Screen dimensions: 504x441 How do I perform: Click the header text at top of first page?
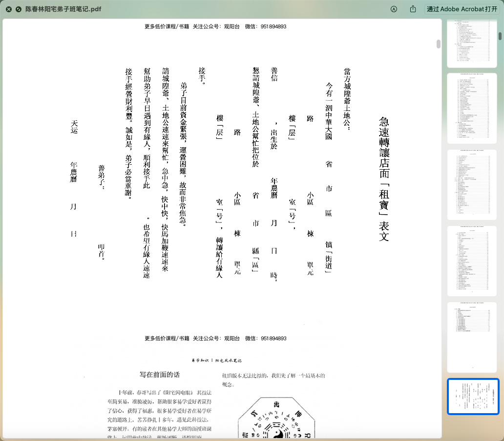[x=215, y=26]
